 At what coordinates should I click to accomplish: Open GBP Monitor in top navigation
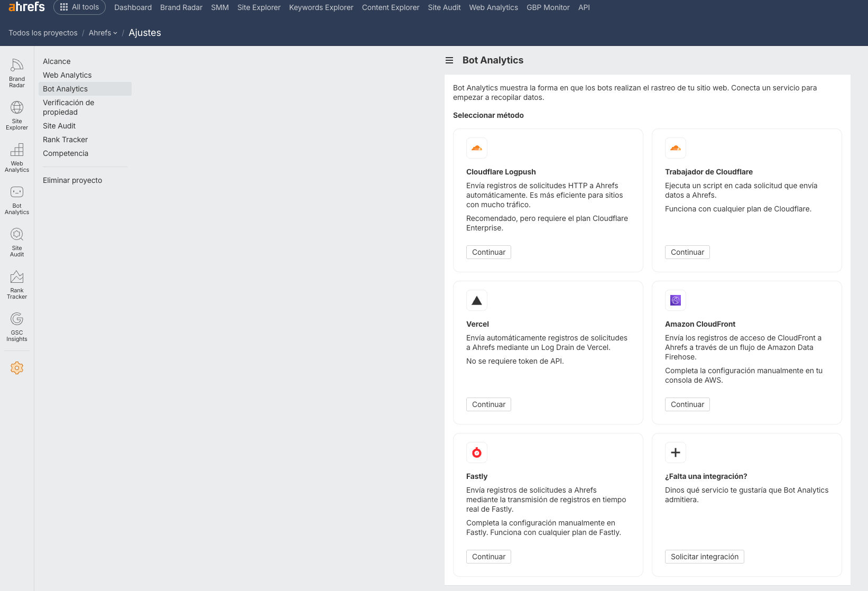[x=548, y=7]
